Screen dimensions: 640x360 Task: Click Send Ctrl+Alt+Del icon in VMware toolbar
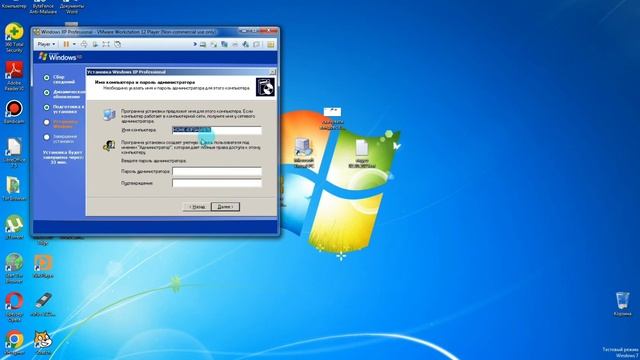tap(84, 44)
